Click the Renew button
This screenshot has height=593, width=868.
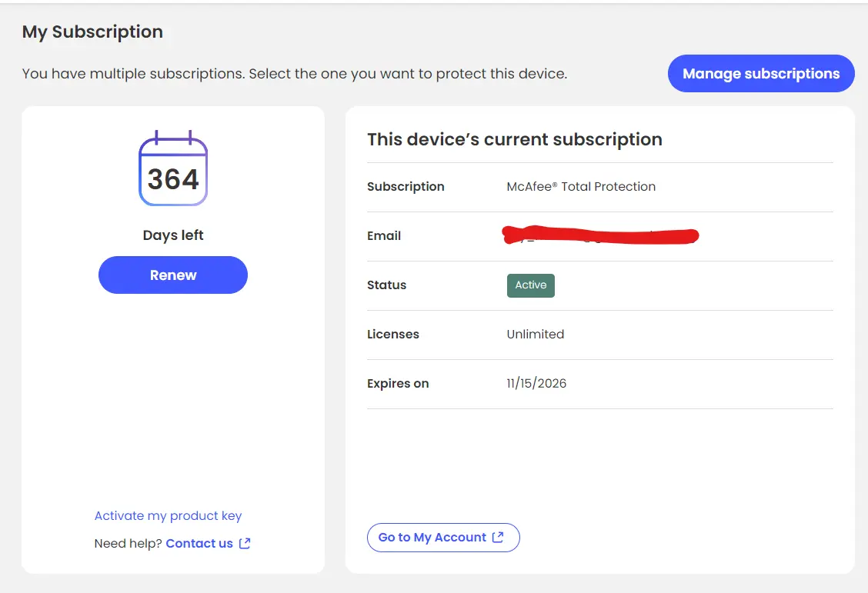click(172, 275)
